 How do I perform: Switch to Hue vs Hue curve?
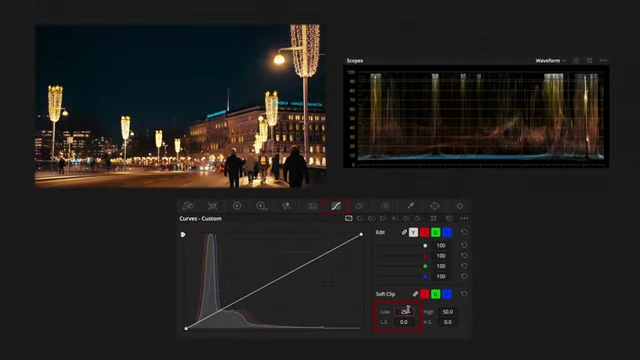pos(360,218)
